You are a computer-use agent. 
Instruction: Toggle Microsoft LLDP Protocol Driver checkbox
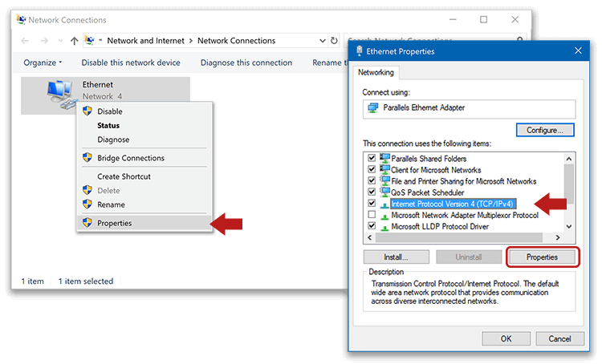[372, 226]
